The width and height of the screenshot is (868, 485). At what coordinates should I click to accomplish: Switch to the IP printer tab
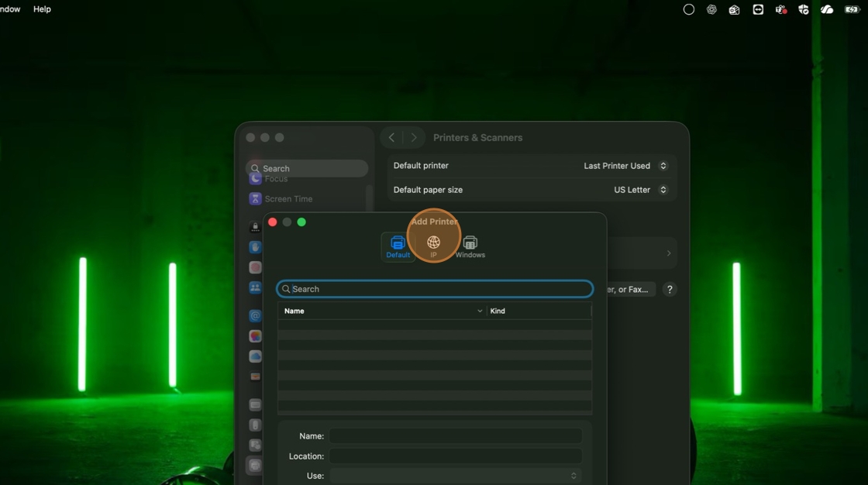[x=433, y=247]
